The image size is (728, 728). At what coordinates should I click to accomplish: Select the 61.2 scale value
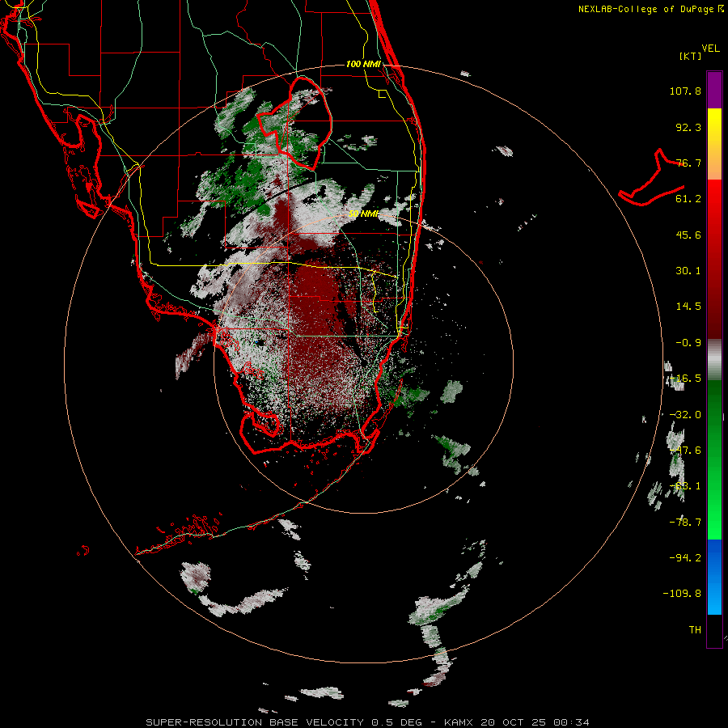click(x=688, y=199)
